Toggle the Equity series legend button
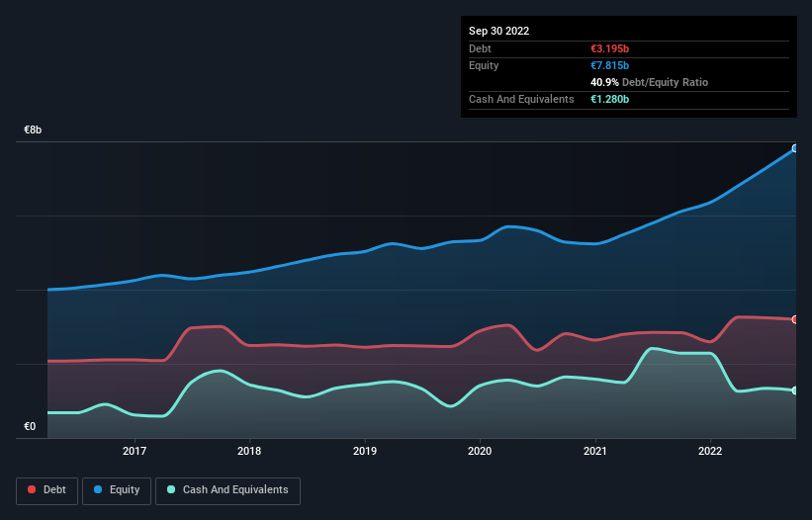The width and height of the screenshot is (812, 520). click(x=117, y=490)
